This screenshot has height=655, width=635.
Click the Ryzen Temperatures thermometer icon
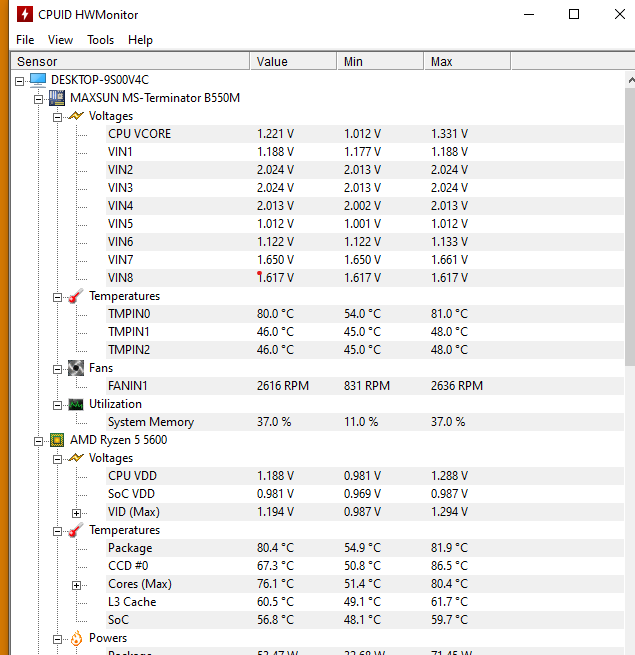[76, 530]
